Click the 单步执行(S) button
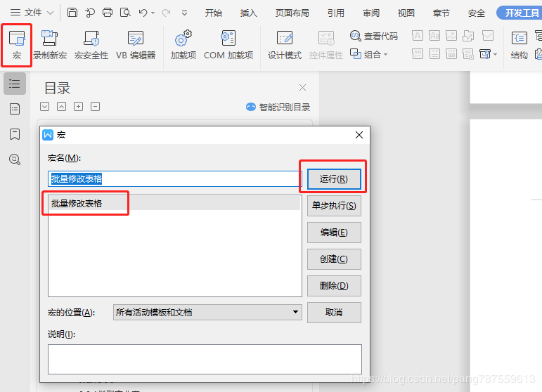The width and height of the screenshot is (542, 392). click(334, 206)
